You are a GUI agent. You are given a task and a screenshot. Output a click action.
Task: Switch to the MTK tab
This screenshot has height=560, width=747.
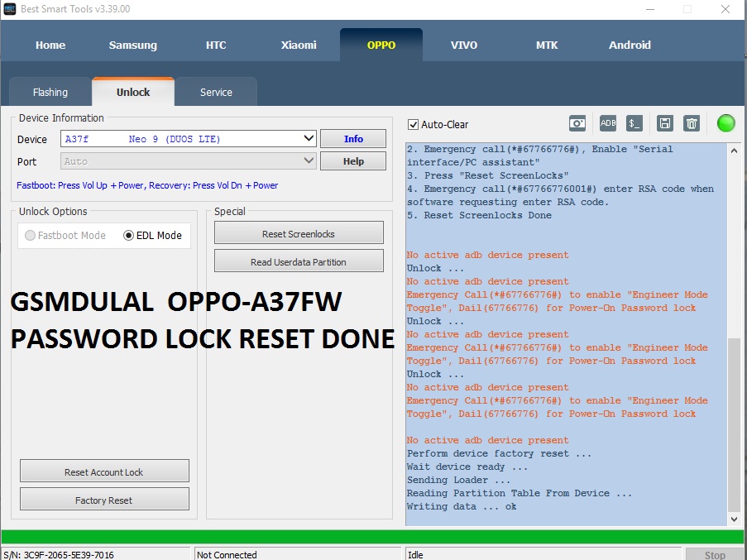[x=547, y=45]
